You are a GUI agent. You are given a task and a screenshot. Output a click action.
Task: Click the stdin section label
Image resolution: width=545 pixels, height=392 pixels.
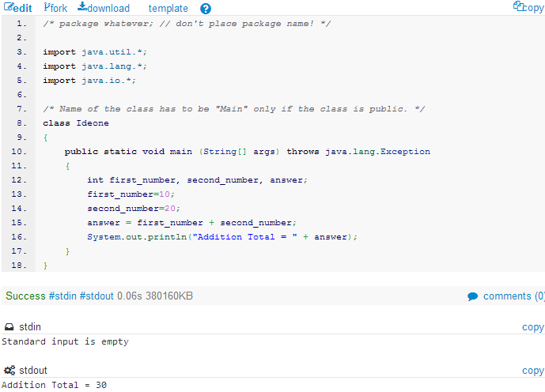pyautogui.click(x=30, y=327)
